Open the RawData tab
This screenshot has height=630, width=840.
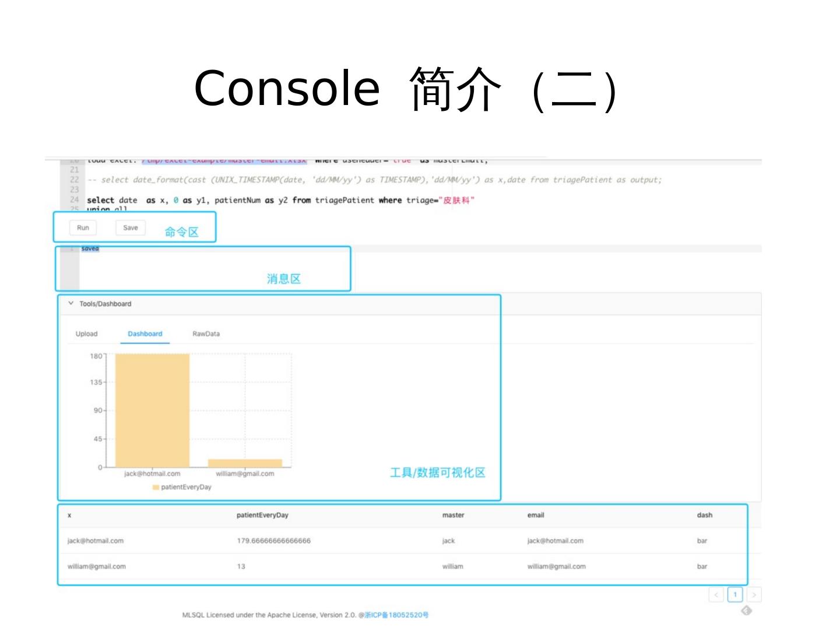[206, 334]
